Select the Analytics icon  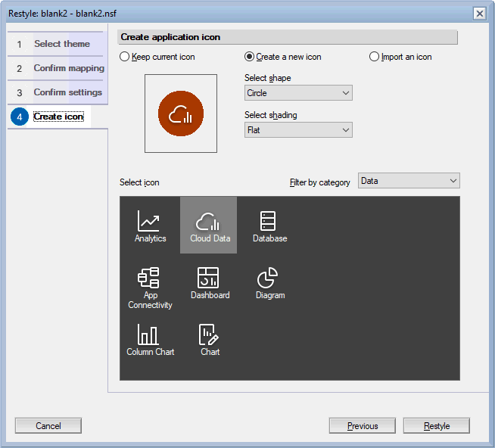[x=150, y=226]
